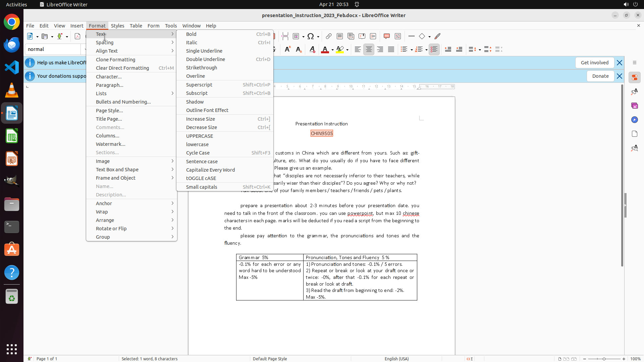644x362 pixels.
Task: Choose Capitalize Every Word from the submenu
Action: pyautogui.click(x=210, y=170)
